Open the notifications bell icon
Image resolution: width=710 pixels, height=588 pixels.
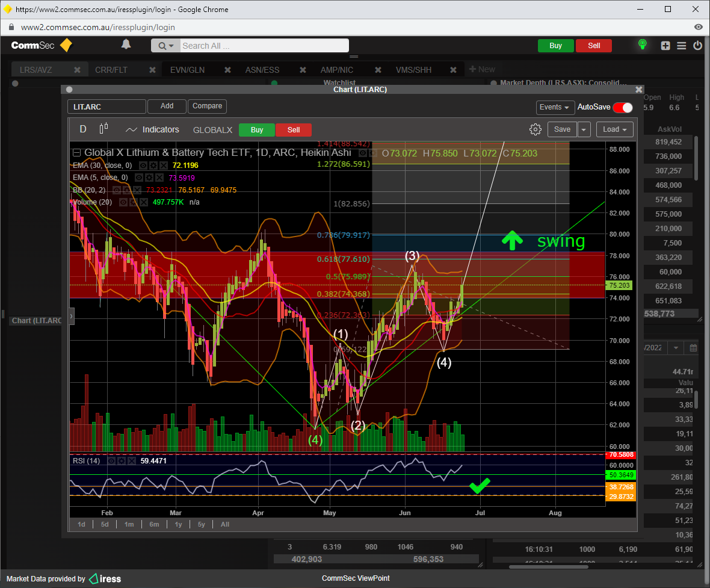click(x=126, y=45)
